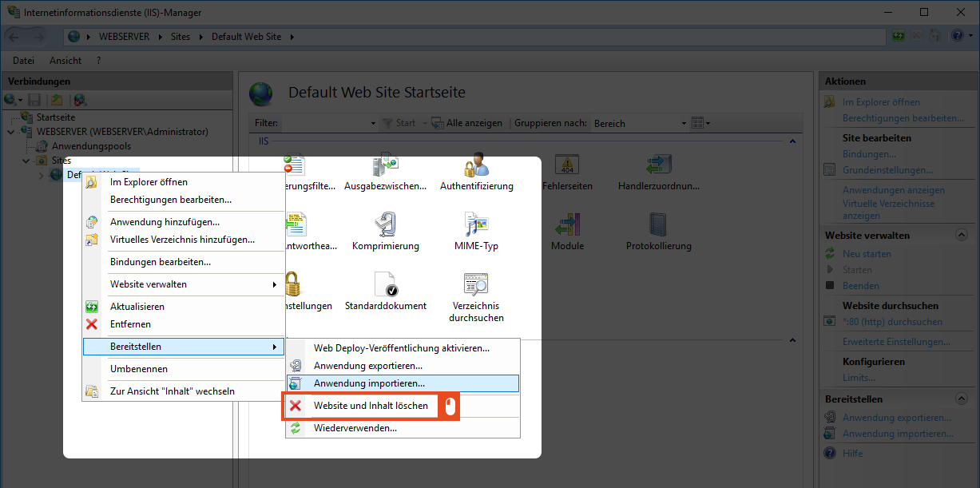The width and height of the screenshot is (980, 488).
Task: Collapse the WEBSERVER tree node
Action: [10, 132]
